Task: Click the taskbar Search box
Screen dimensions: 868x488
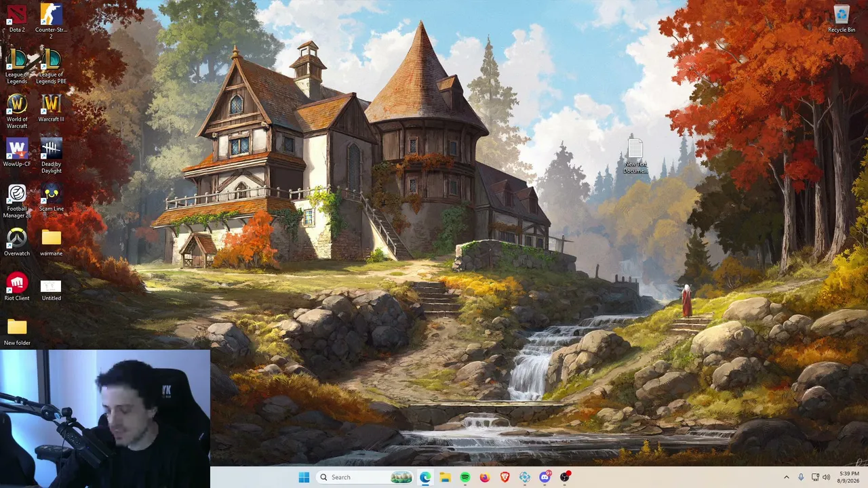Action: (365, 477)
